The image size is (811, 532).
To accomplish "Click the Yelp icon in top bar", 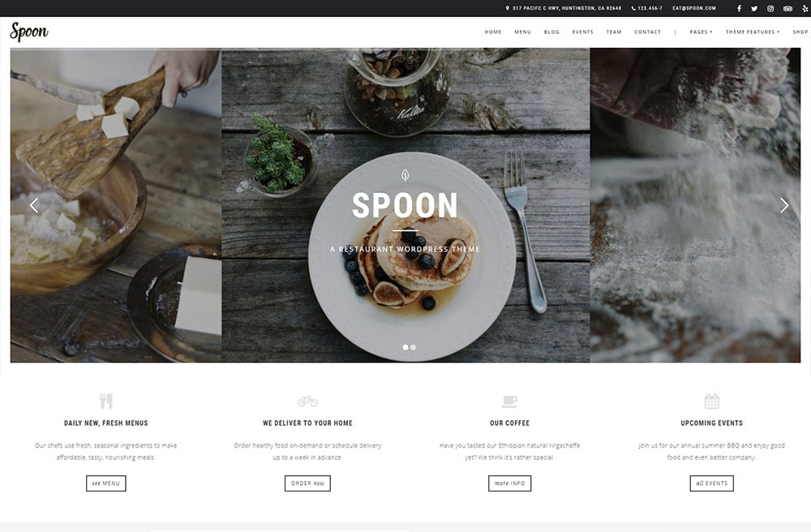I will [805, 8].
